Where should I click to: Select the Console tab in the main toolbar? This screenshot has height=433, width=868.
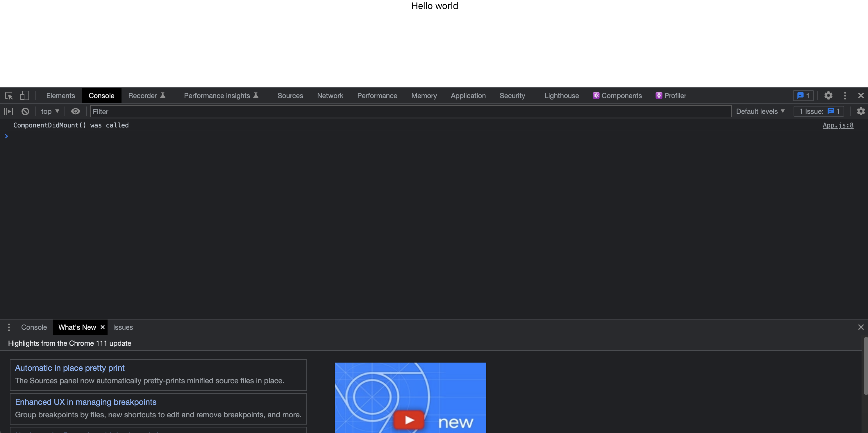(x=101, y=96)
